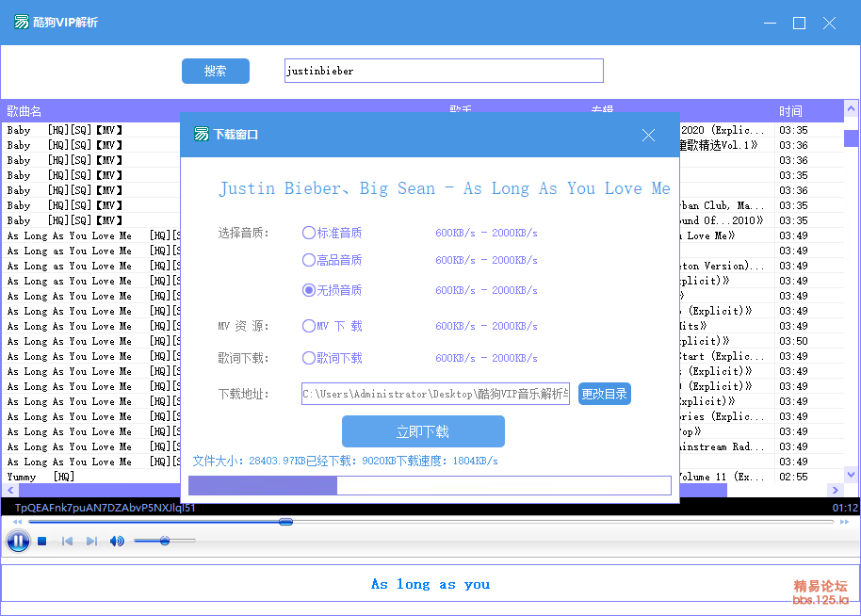Click the 酷狗VIP解析 logo in the main title bar

tap(22, 22)
